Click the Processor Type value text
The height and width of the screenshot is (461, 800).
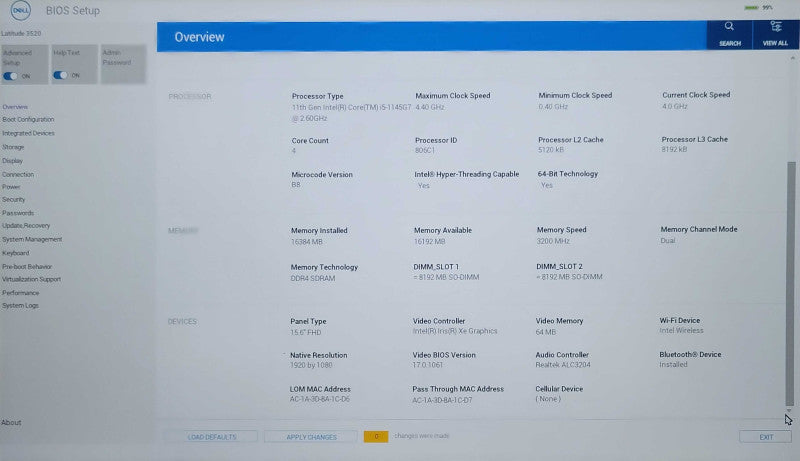tap(351, 113)
